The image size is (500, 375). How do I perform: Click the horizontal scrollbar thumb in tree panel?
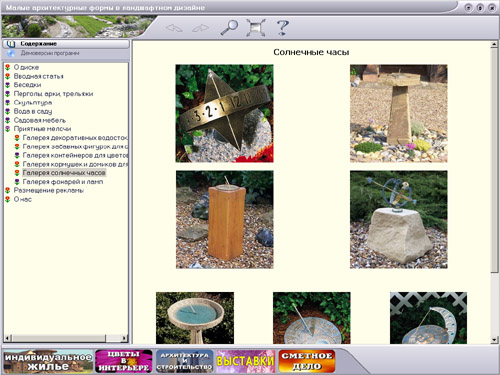click(59, 338)
